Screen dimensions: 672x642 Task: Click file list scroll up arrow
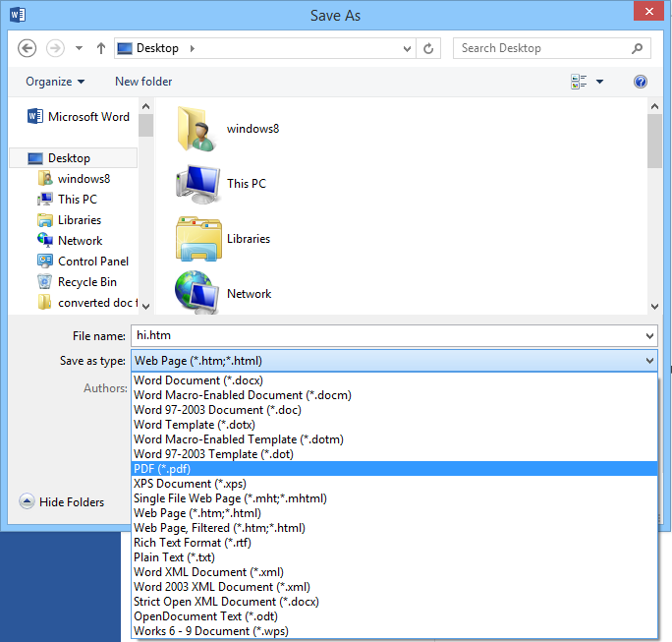[x=654, y=106]
